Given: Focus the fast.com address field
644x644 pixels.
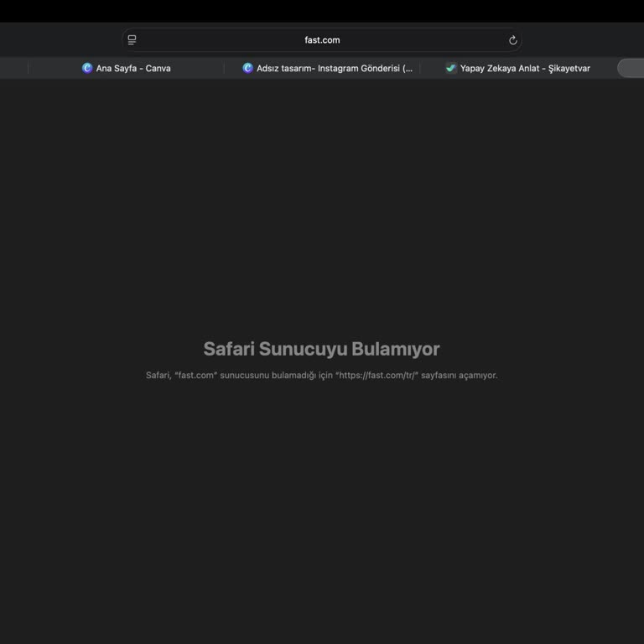Looking at the screenshot, I should pos(322,40).
